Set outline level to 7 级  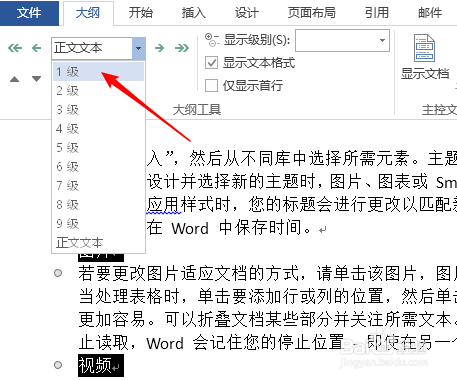(98, 186)
